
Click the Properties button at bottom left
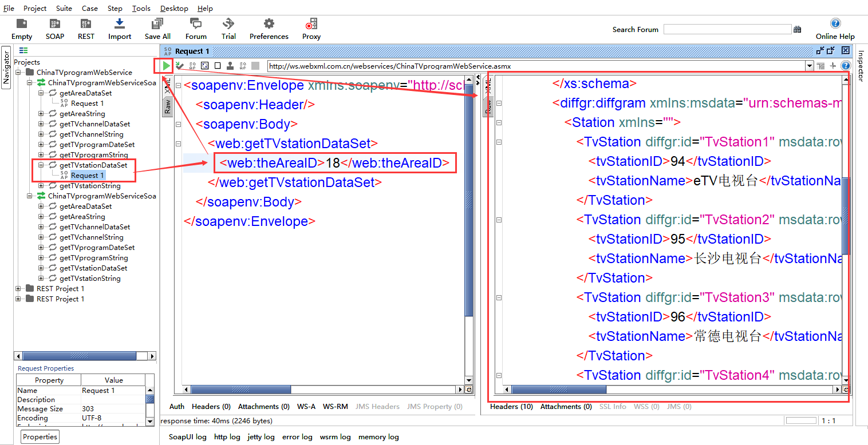[40, 437]
